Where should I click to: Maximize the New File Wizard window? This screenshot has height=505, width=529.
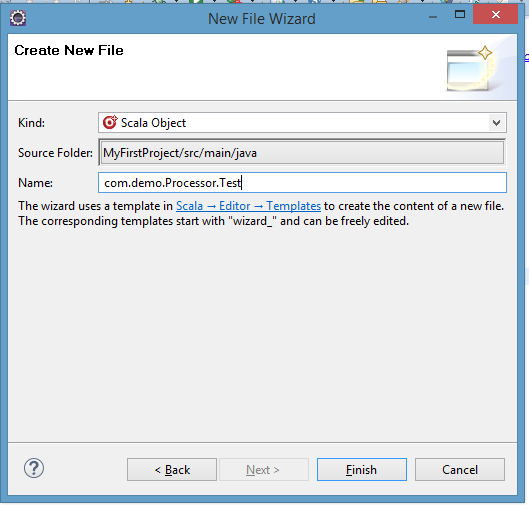coord(460,15)
